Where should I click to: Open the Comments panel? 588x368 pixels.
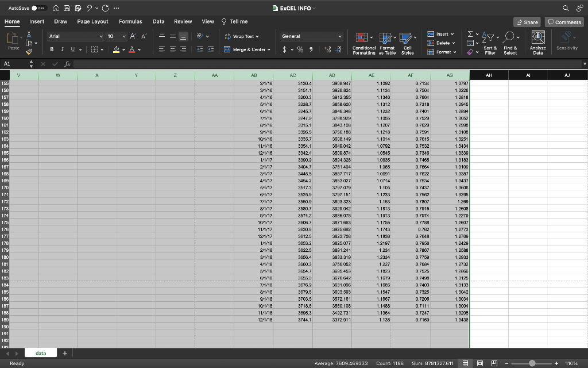point(563,22)
